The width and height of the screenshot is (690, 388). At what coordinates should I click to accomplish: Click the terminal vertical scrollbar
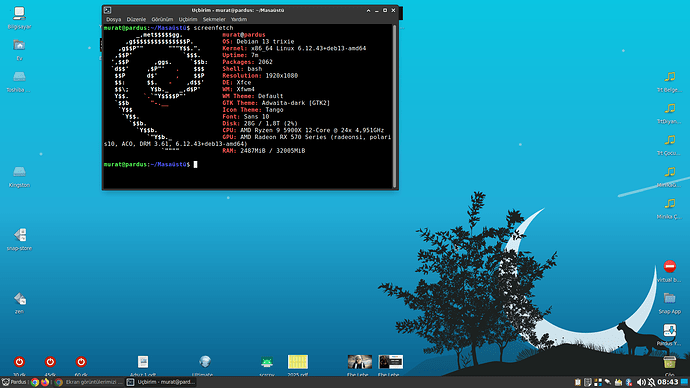pos(394,106)
